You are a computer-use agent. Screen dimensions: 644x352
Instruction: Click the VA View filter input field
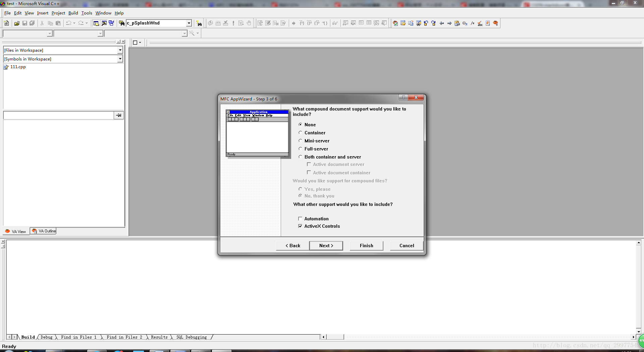coord(59,115)
